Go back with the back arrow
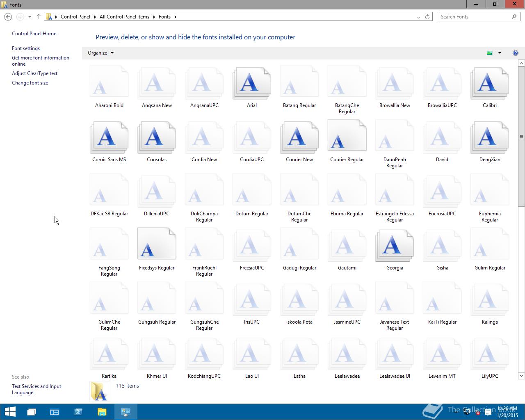 click(8, 17)
